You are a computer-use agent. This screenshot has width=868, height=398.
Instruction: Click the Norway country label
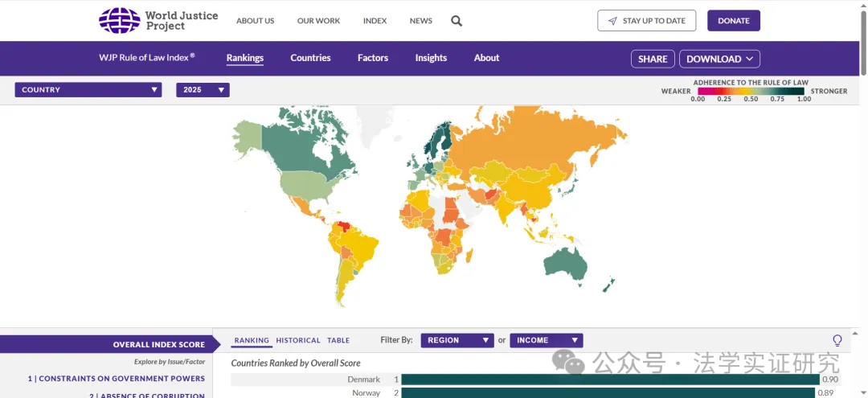366,393
